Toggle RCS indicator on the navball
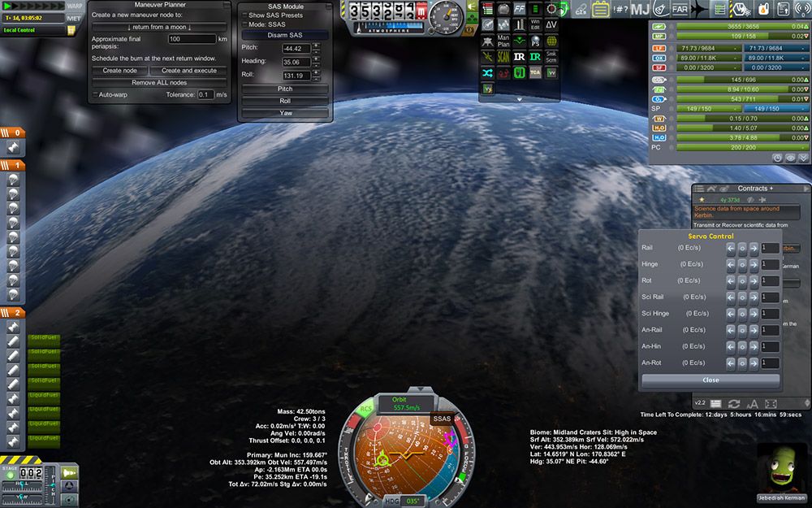Screen dimensions: 812x508 click(x=366, y=409)
